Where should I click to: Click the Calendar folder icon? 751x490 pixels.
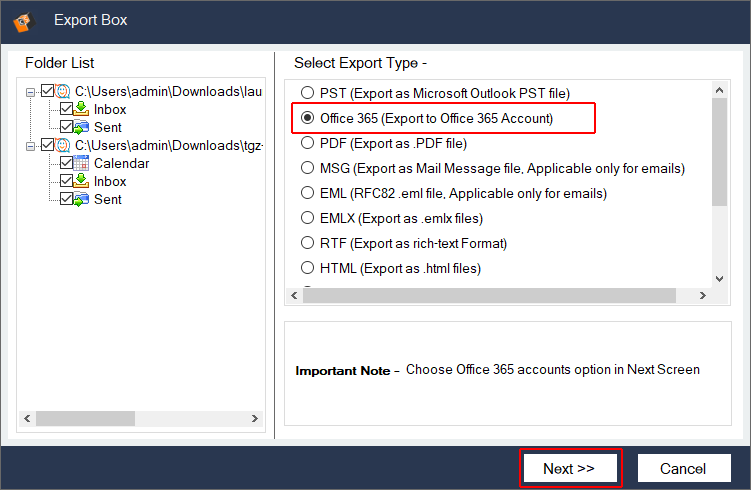[83, 163]
